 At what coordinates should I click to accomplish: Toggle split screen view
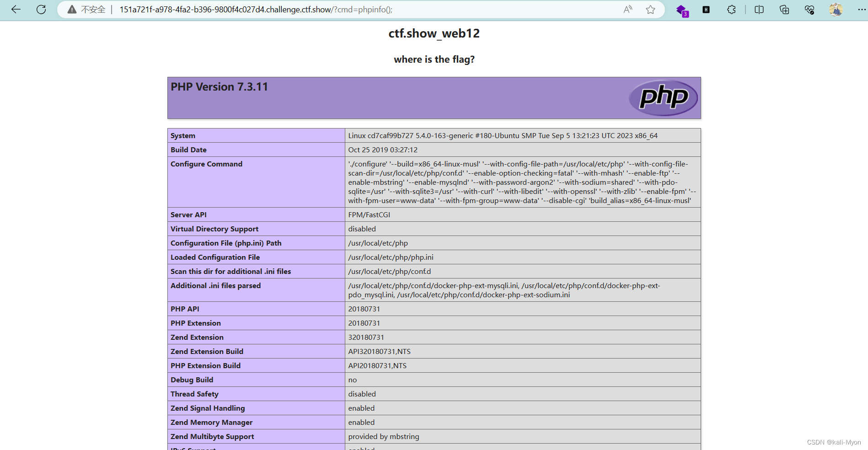point(759,9)
